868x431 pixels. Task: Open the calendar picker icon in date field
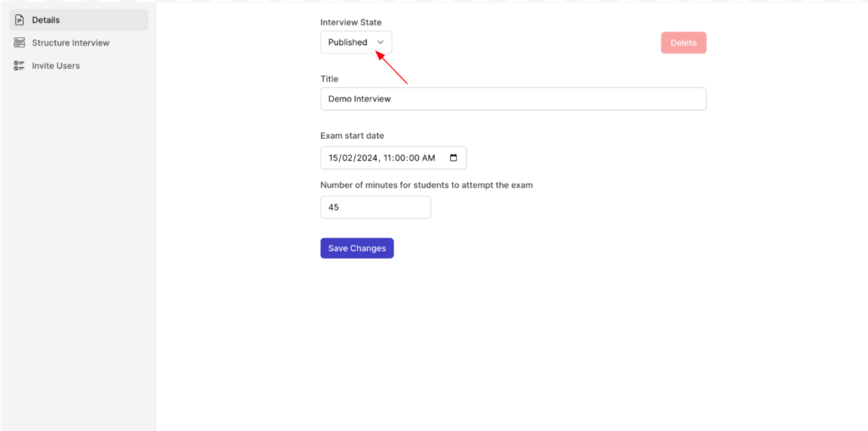click(x=453, y=157)
